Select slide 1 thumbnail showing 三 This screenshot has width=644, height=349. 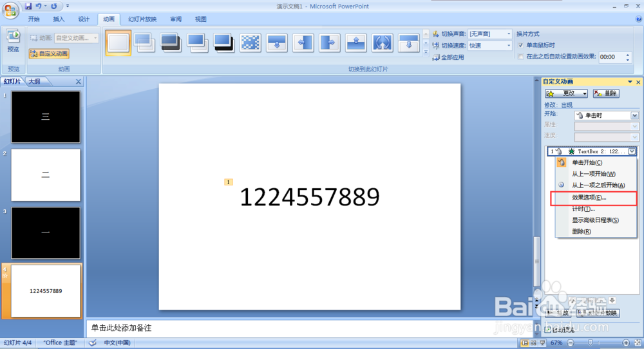coord(46,117)
